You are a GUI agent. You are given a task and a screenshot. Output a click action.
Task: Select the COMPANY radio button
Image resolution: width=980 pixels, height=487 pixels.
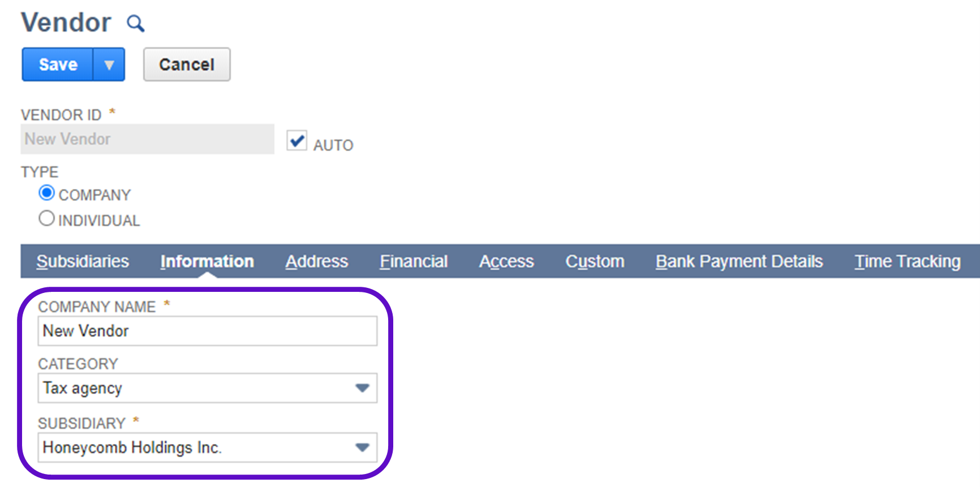tap(47, 193)
